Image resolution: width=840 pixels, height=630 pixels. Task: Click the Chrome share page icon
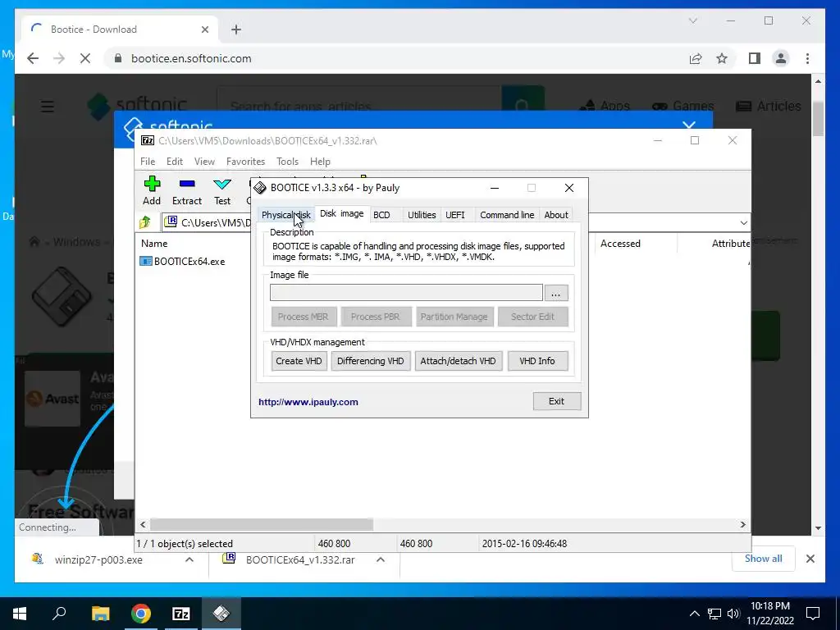pyautogui.click(x=696, y=58)
